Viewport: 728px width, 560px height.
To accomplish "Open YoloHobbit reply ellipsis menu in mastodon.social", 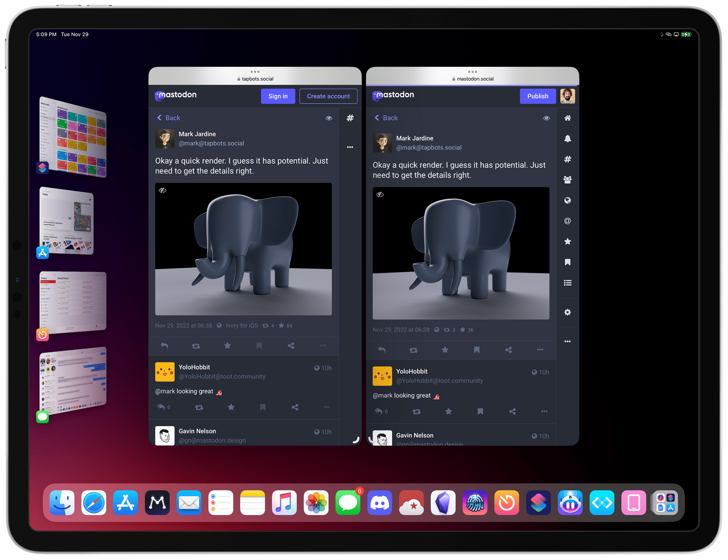I will pyautogui.click(x=544, y=411).
